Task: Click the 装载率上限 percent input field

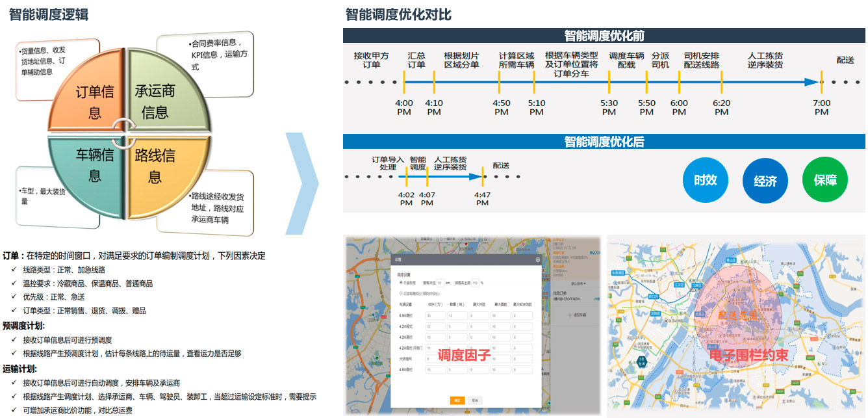Action: click(x=475, y=283)
